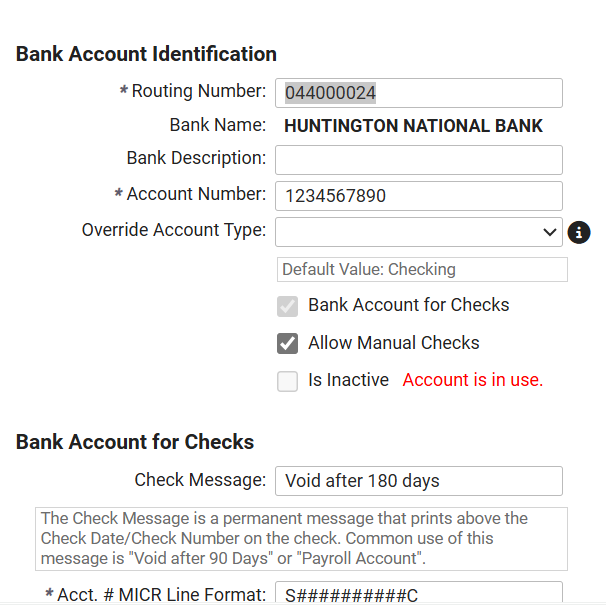606x613 pixels.
Task: Open the Override Account Type dropdown
Action: pos(418,232)
